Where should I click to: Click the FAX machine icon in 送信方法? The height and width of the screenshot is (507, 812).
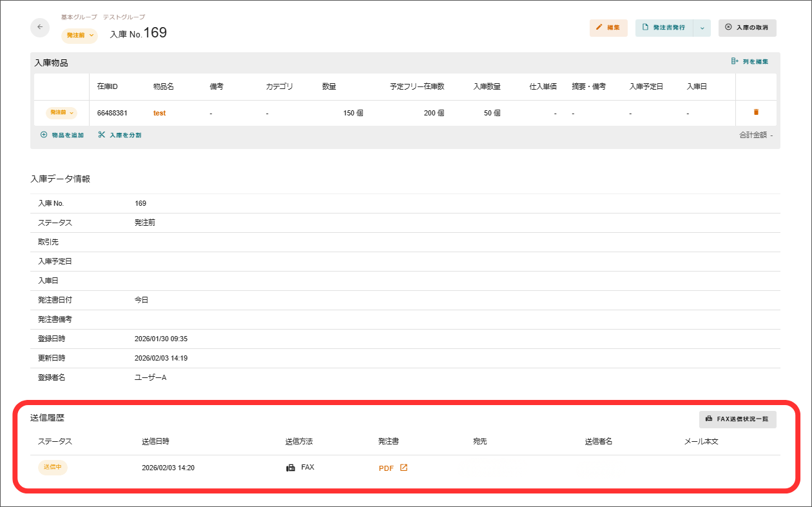pos(291,468)
